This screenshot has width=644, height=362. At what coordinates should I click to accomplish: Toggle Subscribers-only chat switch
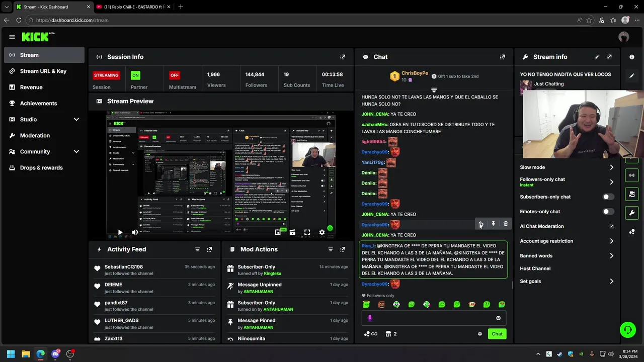[x=608, y=197]
